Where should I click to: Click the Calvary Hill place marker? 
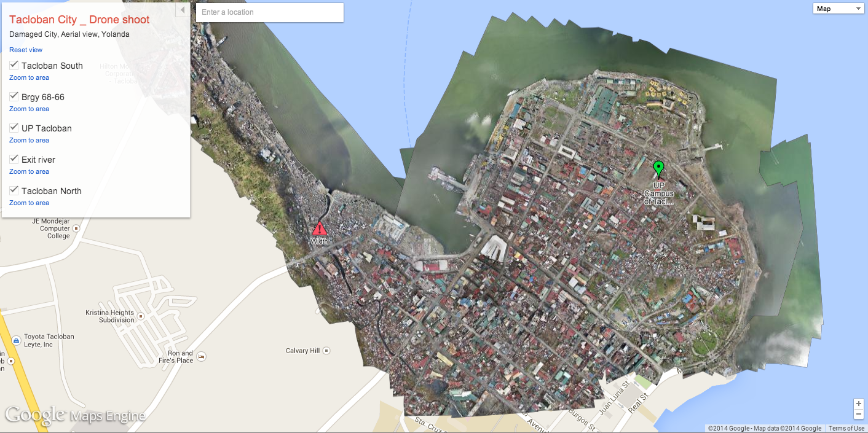click(x=326, y=351)
